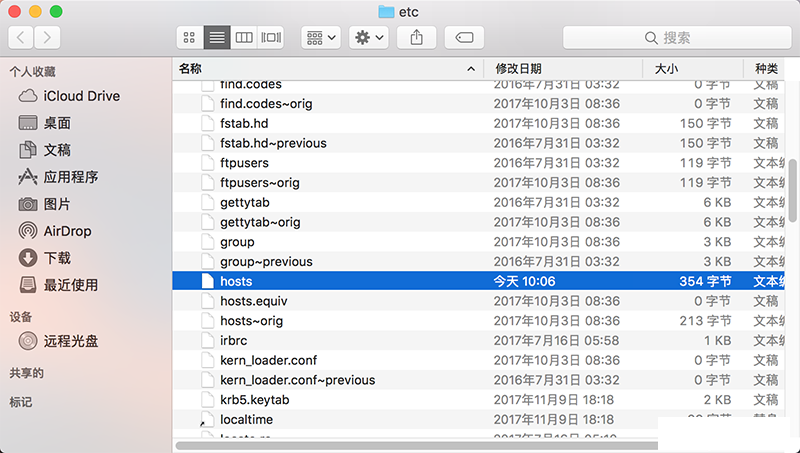800x453 pixels.
Task: Click the Share toolbar button
Action: click(416, 37)
